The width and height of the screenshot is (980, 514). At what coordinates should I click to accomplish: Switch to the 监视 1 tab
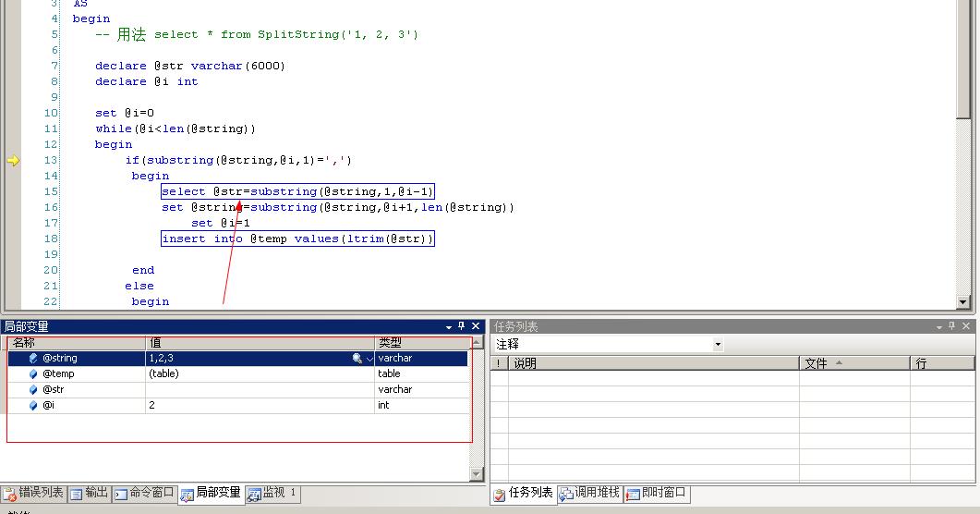pos(272,494)
